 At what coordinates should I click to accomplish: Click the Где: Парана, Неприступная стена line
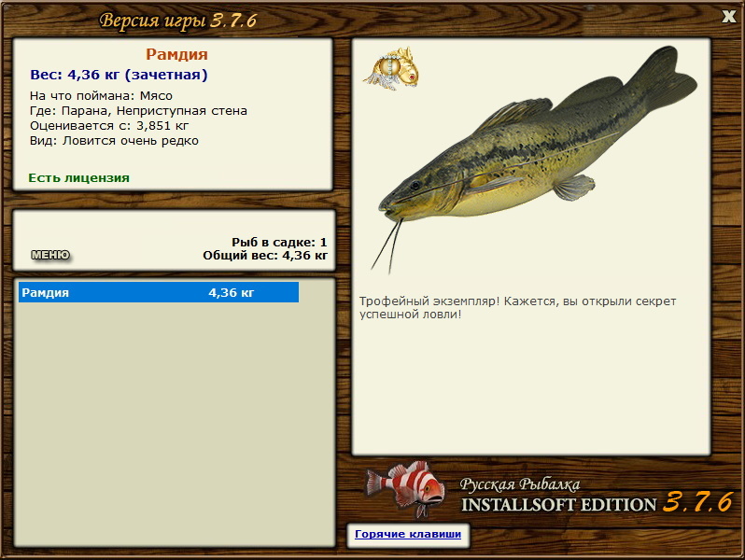click(x=138, y=111)
